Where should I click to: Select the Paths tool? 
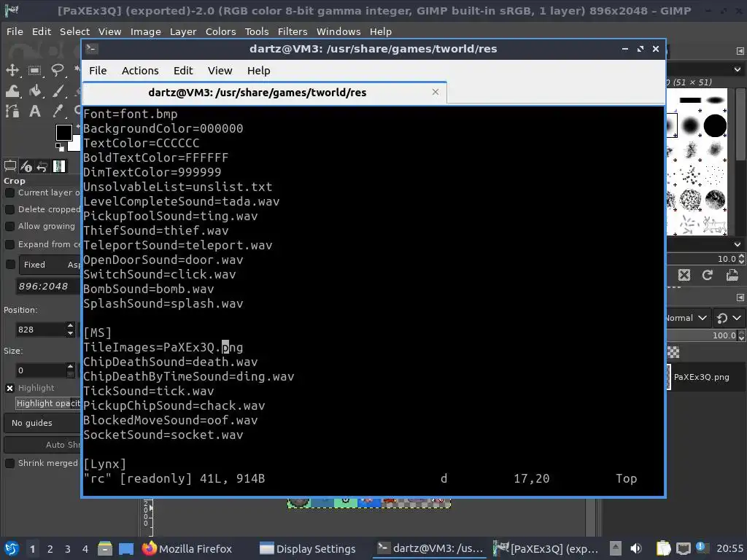click(x=12, y=112)
